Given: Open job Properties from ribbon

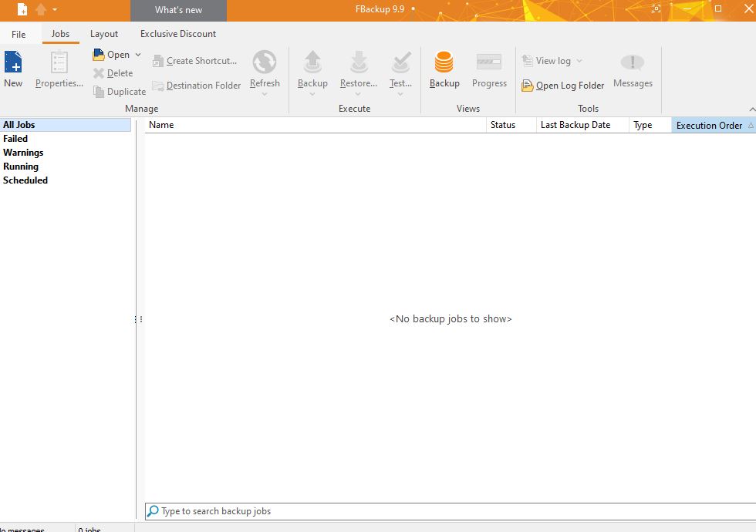Looking at the screenshot, I should tap(59, 69).
